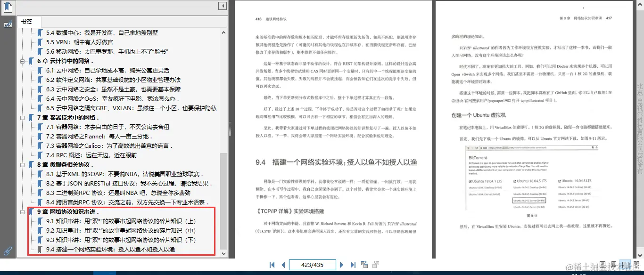Collapse the chapter 8 微服务相关协议 node
Viewport: 644px width, 275px height.
[x=23, y=164]
